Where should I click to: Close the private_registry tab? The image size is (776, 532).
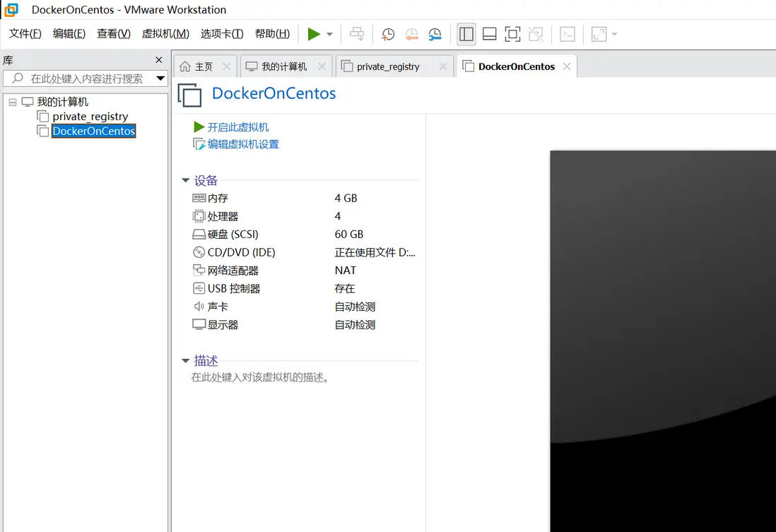point(443,66)
